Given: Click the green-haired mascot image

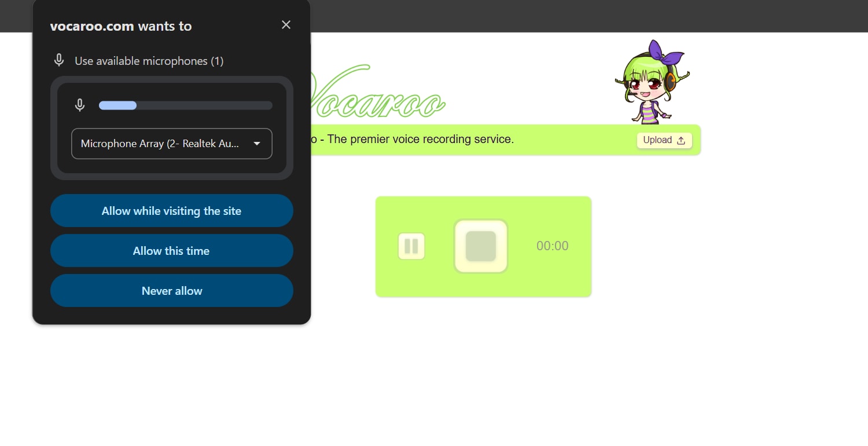Looking at the screenshot, I should coord(652,82).
